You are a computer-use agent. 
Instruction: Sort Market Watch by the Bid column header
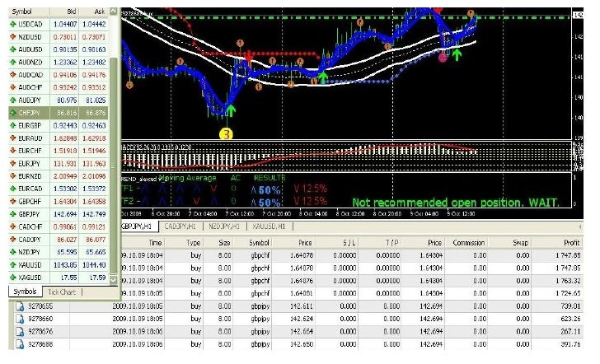64,12
